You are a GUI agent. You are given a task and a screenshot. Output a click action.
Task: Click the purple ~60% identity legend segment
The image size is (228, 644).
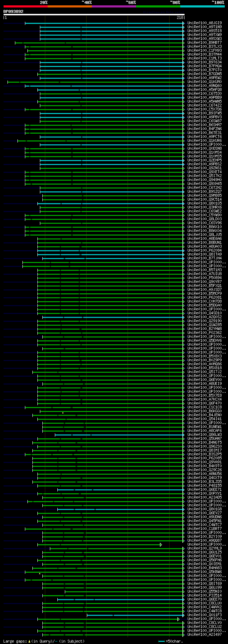[x=114, y=6]
